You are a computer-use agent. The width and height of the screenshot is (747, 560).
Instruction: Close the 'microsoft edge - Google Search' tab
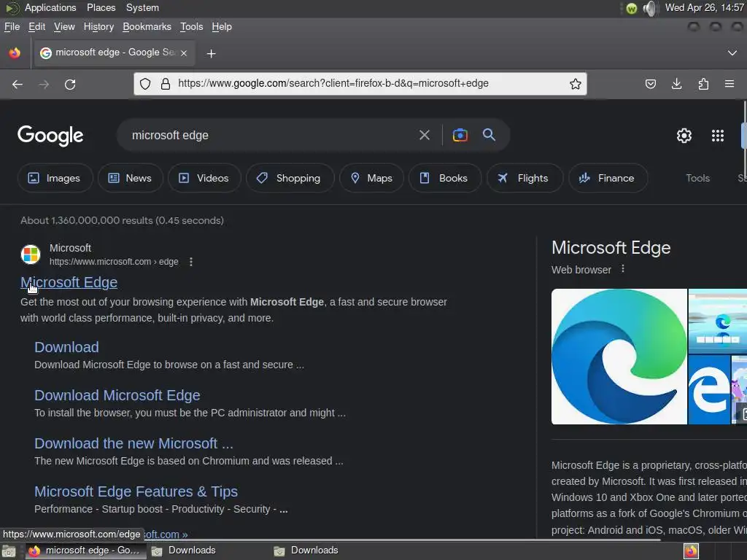tap(184, 52)
